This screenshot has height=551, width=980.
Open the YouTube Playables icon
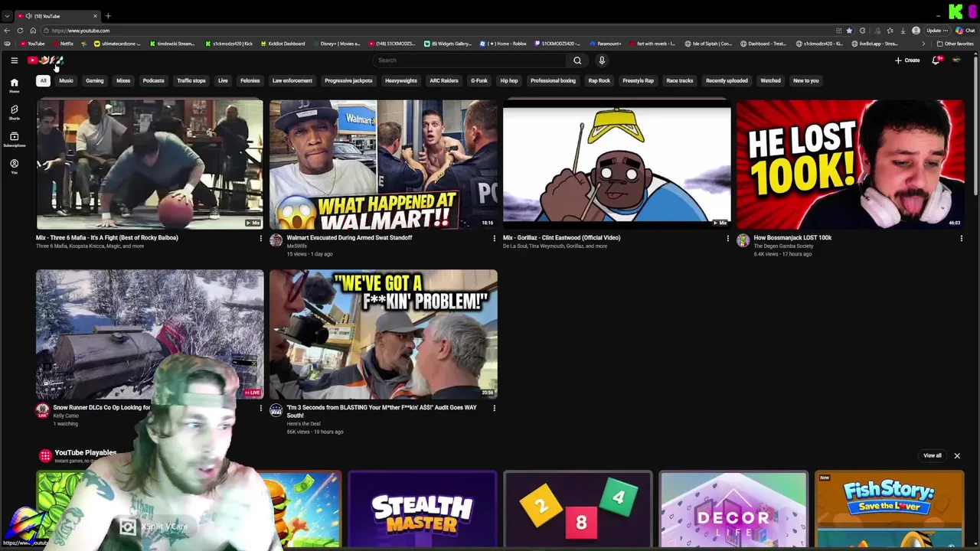45,456
